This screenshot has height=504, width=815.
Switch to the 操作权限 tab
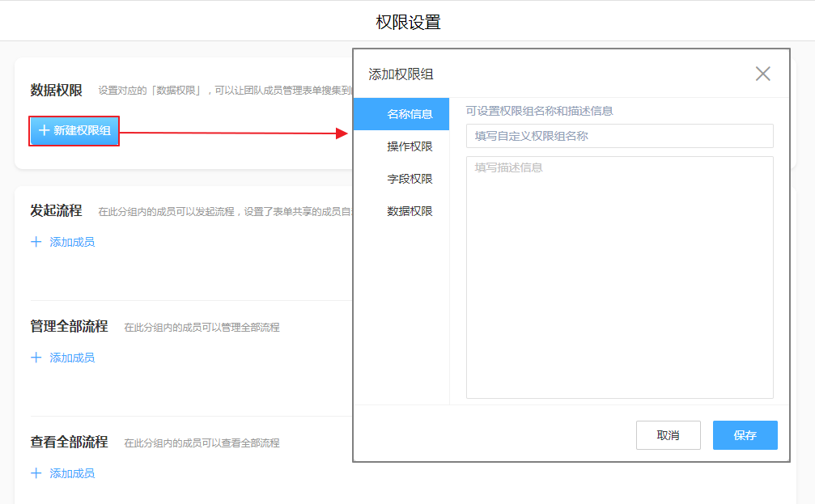pyautogui.click(x=410, y=146)
